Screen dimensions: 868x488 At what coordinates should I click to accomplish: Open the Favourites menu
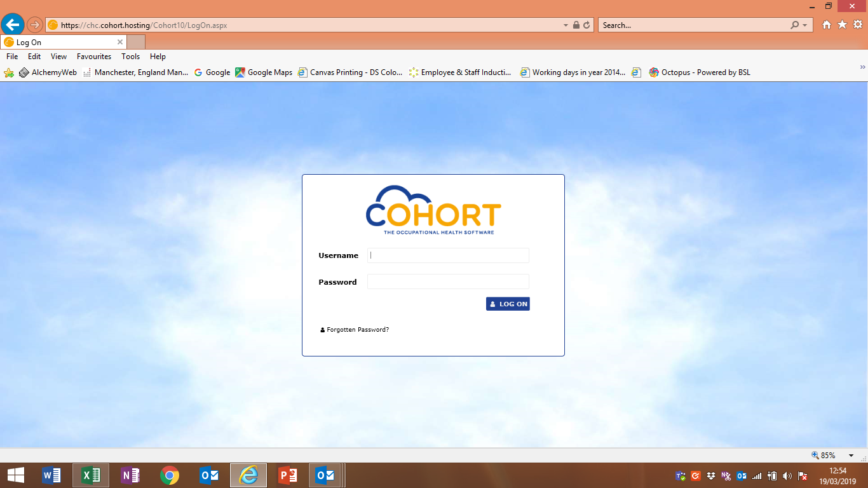coord(94,57)
